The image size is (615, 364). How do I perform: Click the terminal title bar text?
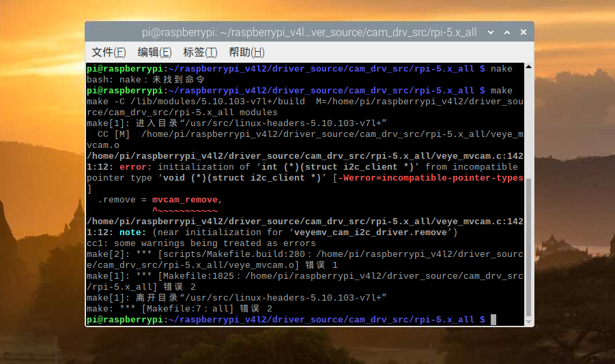tap(309, 32)
